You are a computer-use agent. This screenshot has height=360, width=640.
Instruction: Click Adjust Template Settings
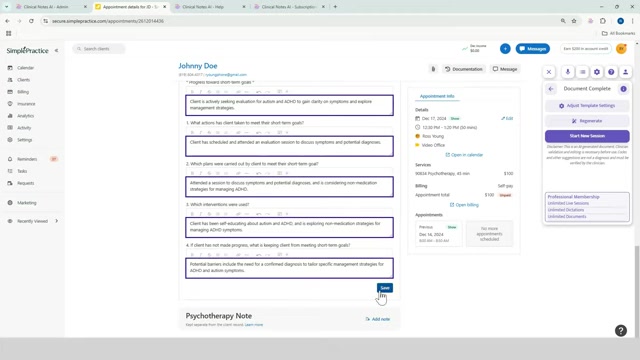tap(587, 106)
